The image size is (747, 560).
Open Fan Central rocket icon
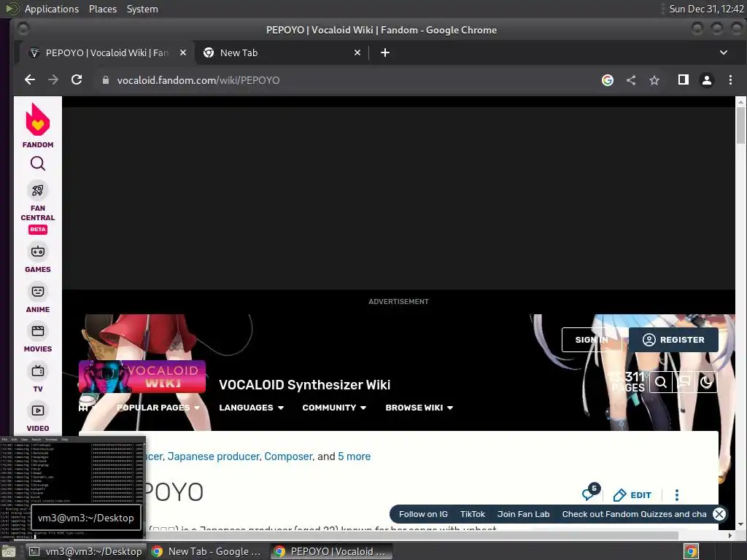(x=38, y=190)
